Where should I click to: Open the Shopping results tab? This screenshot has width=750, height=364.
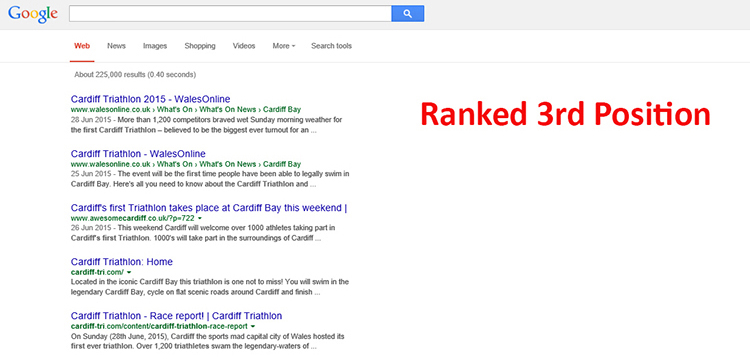point(200,46)
